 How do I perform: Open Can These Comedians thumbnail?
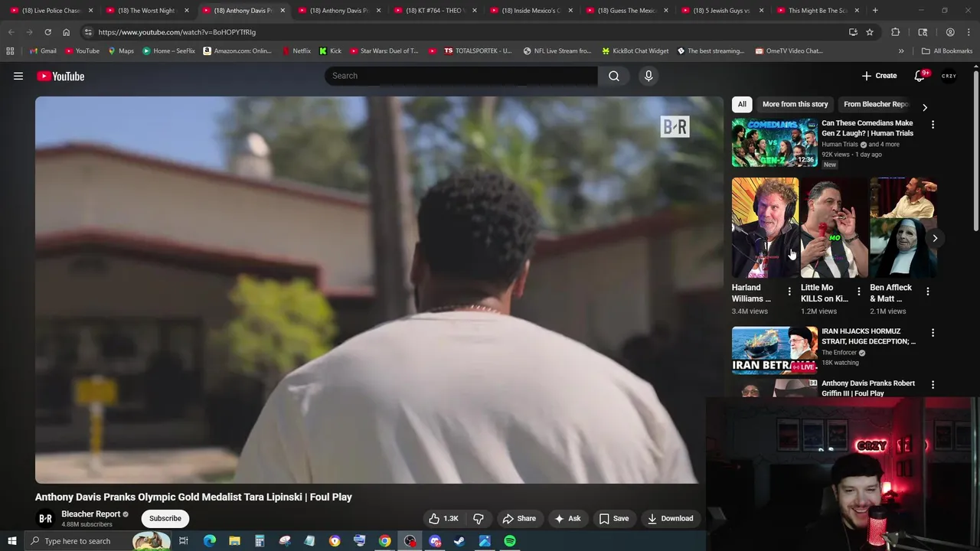click(x=774, y=142)
